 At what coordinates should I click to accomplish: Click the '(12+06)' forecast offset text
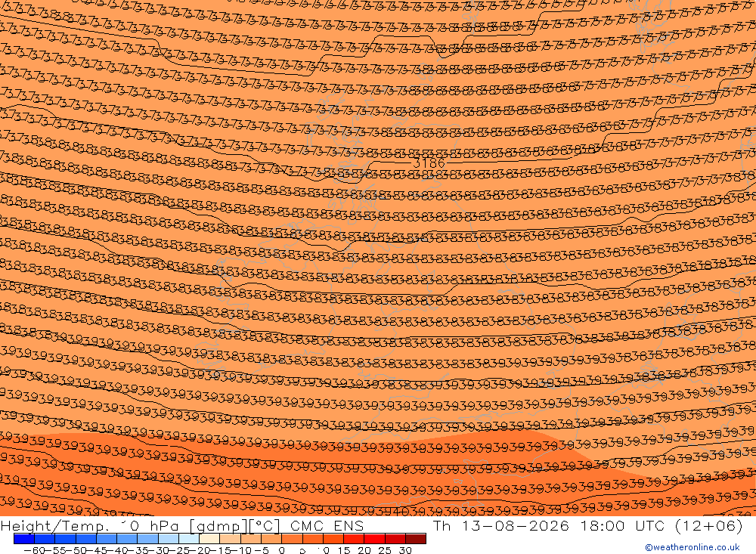tap(709, 525)
